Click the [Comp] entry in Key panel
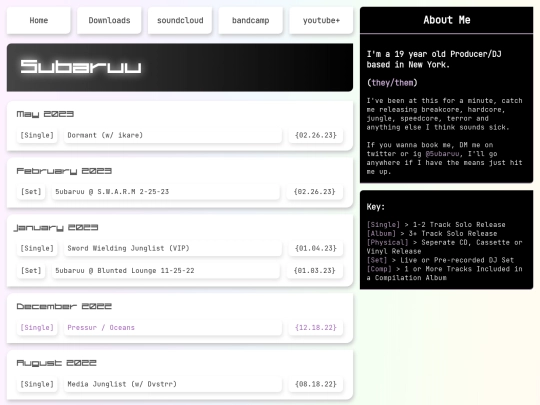This screenshot has width=540, height=405. [x=379, y=269]
